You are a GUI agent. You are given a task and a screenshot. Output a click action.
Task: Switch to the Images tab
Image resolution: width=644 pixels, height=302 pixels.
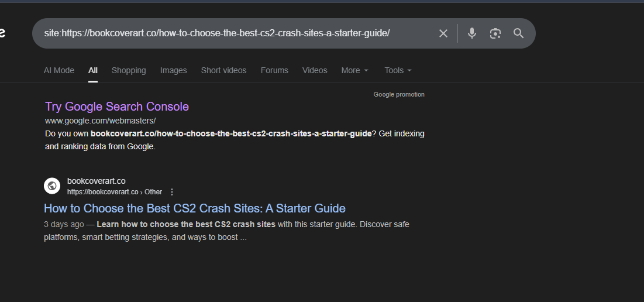[x=174, y=70]
